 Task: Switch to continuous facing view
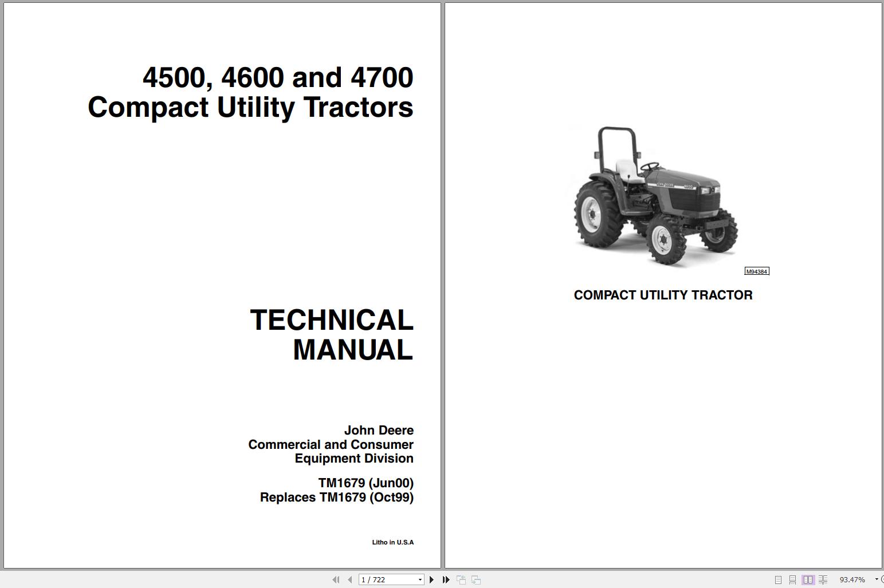(823, 580)
